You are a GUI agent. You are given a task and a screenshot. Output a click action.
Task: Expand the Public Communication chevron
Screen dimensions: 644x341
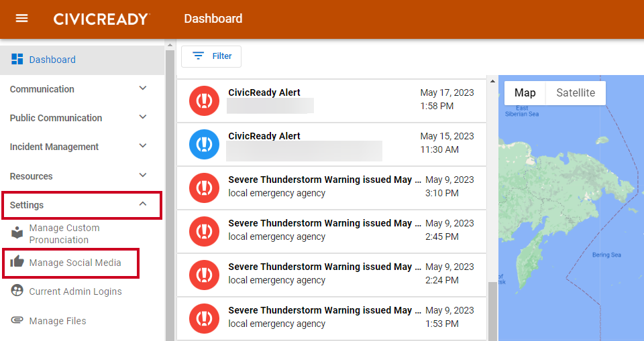click(x=143, y=117)
